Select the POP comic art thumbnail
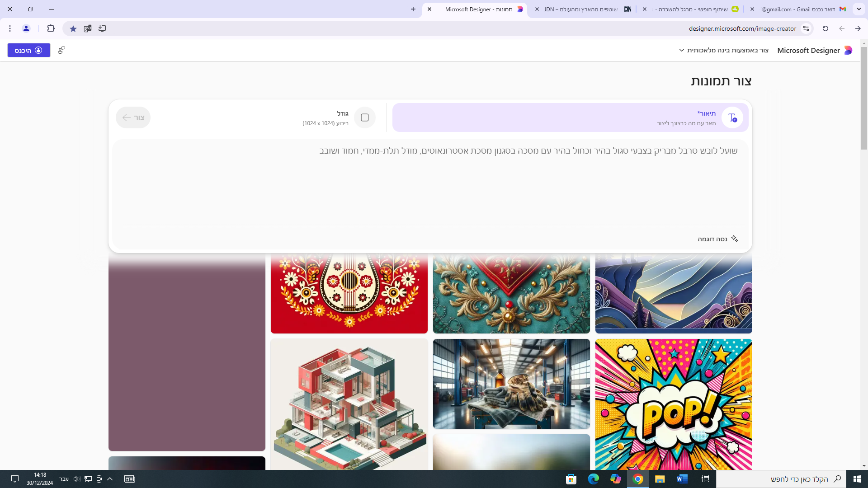Viewport: 868px width, 488px height. pos(674,404)
